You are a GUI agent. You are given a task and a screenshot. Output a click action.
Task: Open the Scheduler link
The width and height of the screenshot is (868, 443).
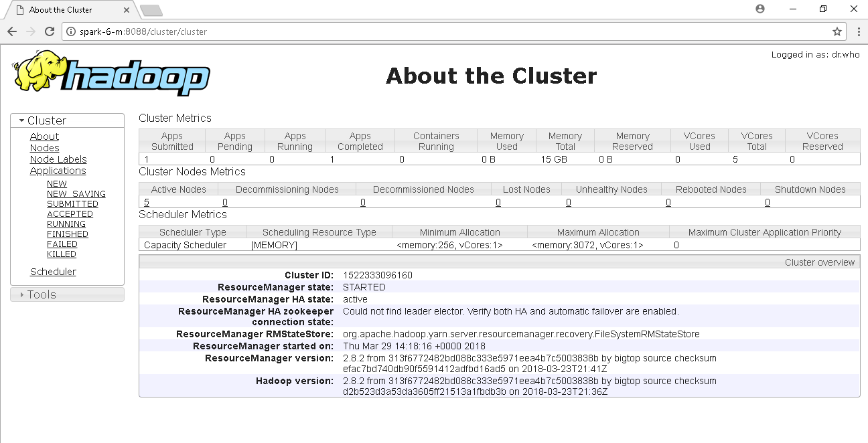point(53,272)
